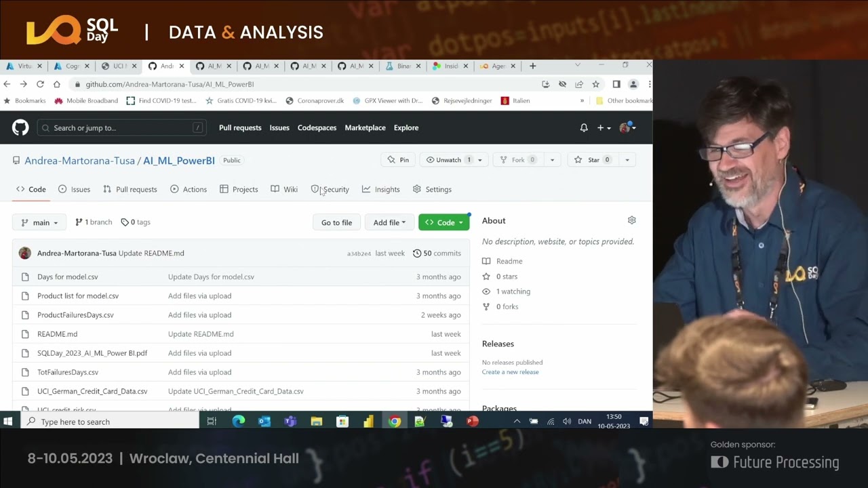The width and height of the screenshot is (868, 488).
Task: Click the Windows Type here to search box
Action: tap(111, 422)
